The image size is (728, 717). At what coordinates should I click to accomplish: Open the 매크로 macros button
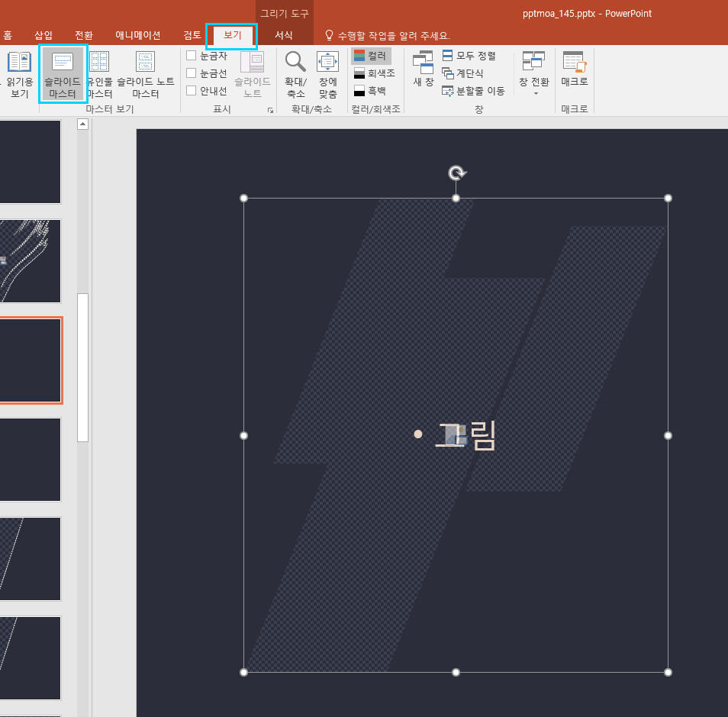(x=575, y=69)
